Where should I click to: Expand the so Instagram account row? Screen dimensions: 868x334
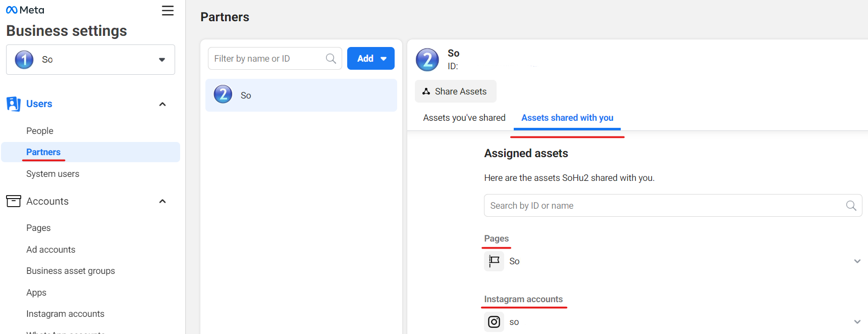pyautogui.click(x=857, y=322)
